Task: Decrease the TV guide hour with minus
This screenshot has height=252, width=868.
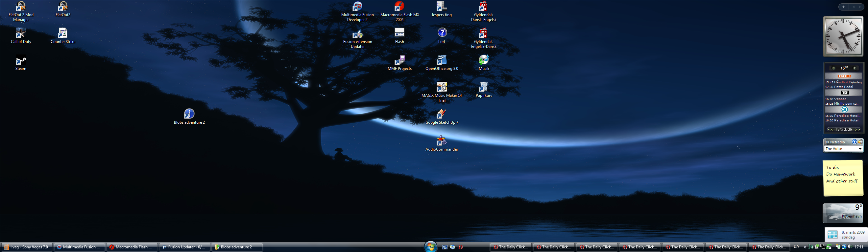Action: 833,68
